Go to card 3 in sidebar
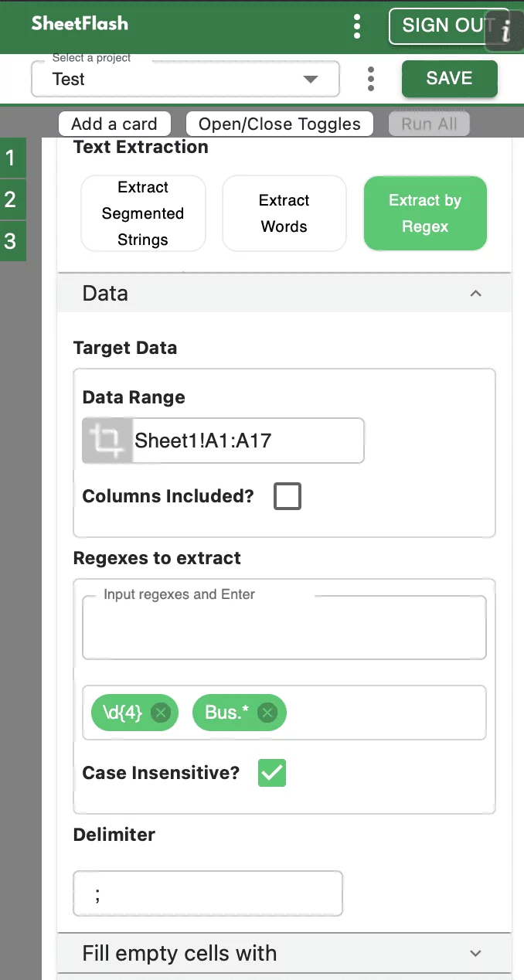This screenshot has width=524, height=980. coord(11,242)
